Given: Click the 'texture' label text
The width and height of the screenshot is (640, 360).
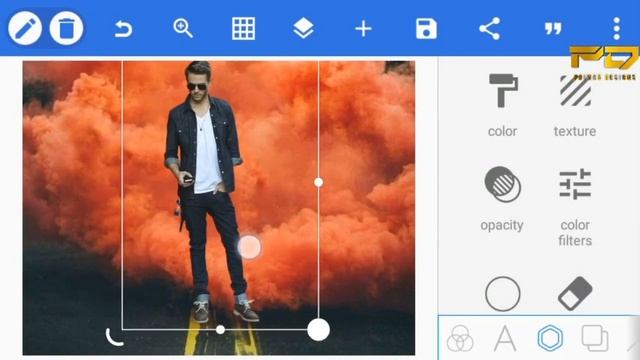Looking at the screenshot, I should point(575,131).
